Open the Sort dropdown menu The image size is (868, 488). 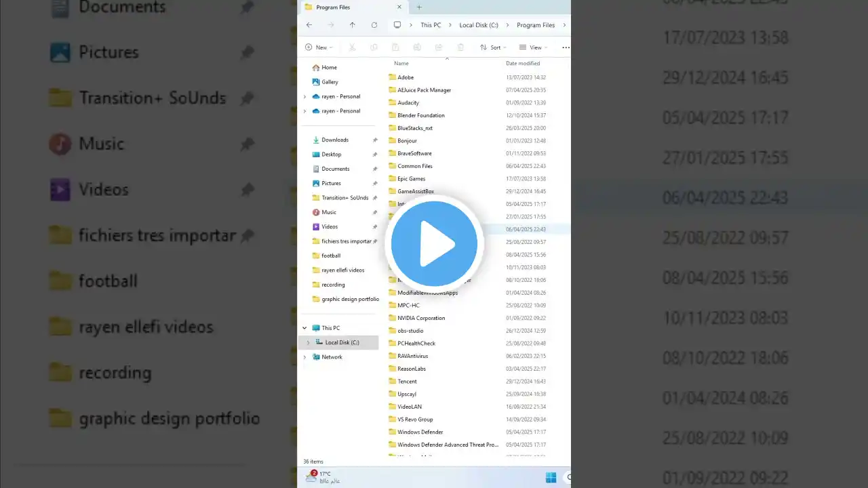(493, 47)
